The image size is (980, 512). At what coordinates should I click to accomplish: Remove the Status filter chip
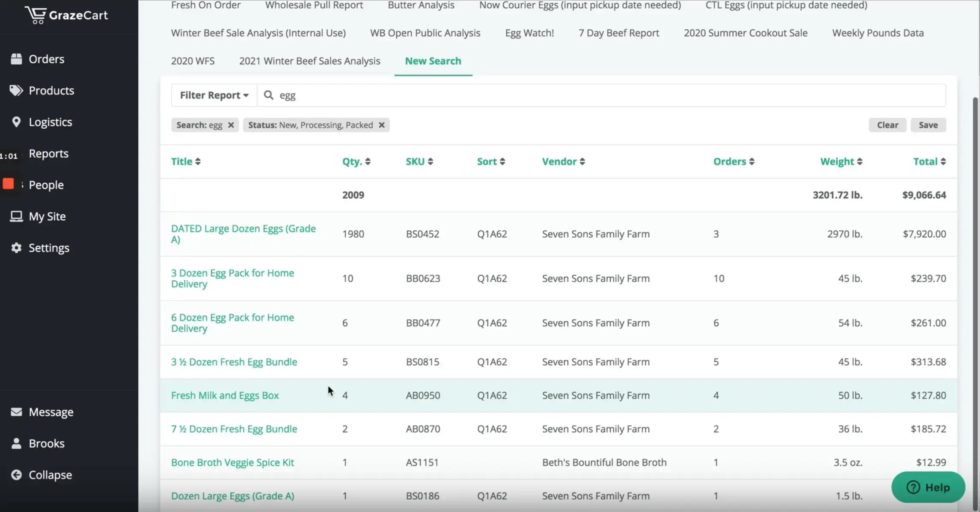click(382, 125)
